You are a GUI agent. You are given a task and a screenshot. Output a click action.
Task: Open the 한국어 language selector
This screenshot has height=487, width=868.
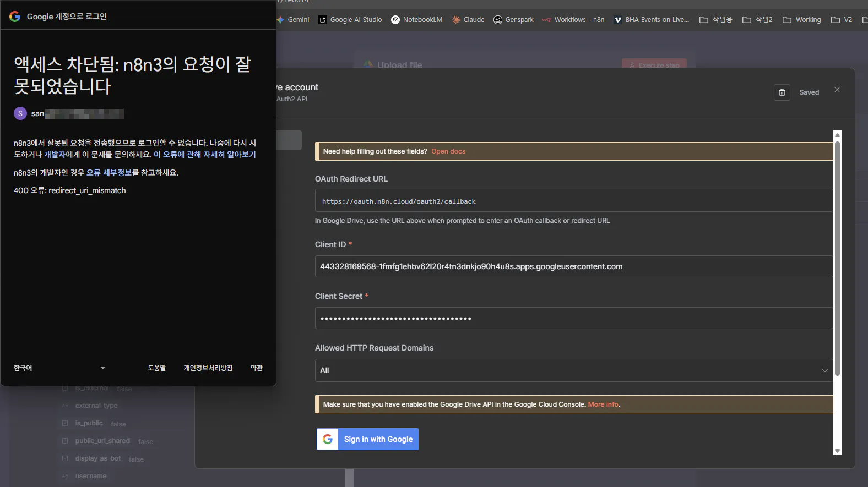59,368
